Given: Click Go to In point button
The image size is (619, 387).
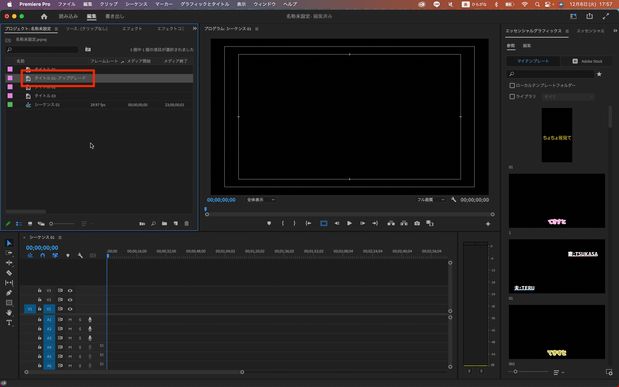Looking at the screenshot, I should click(x=308, y=224).
